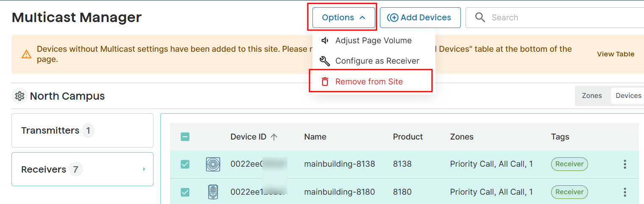Click the North Campus settings gear icon

click(x=19, y=96)
